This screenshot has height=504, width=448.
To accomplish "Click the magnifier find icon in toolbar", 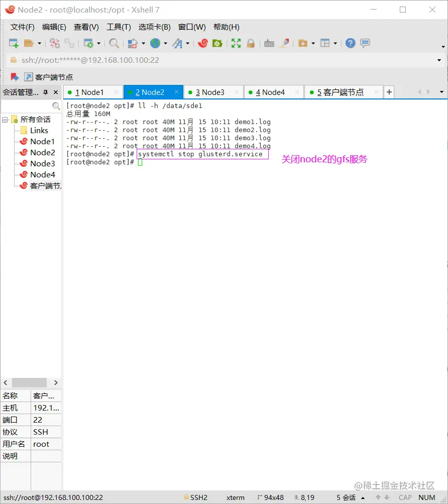I will (114, 43).
